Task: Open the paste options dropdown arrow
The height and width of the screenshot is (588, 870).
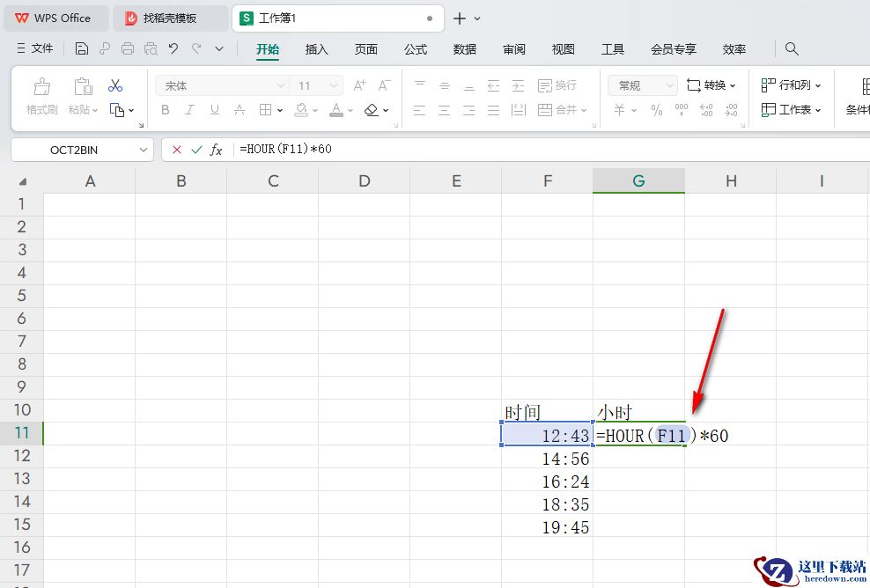Action: [x=95, y=110]
